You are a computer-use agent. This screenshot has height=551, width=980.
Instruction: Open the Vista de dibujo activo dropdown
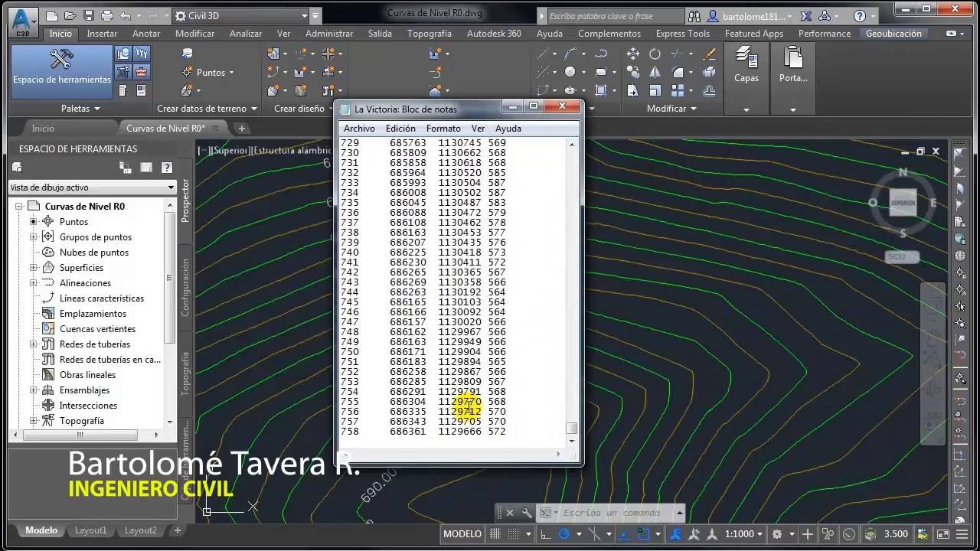(92, 187)
